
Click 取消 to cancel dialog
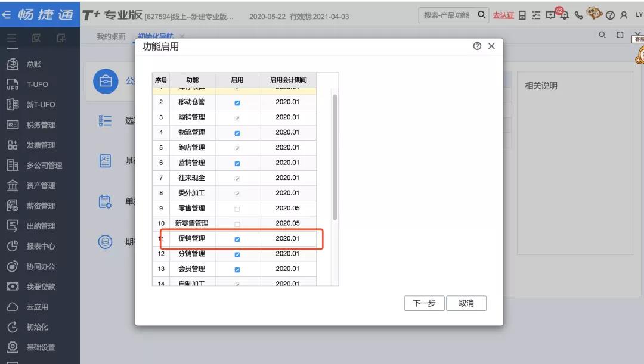click(x=466, y=303)
